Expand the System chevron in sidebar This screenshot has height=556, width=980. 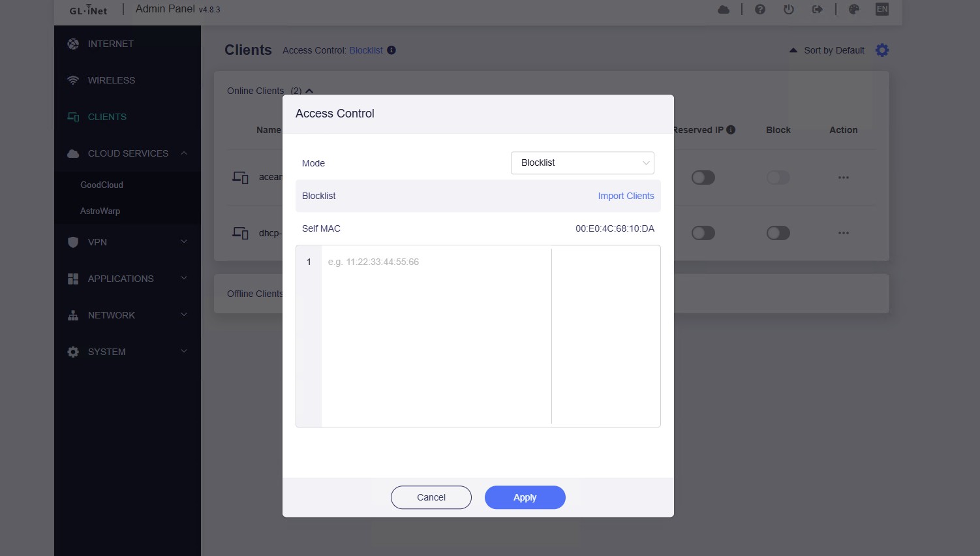click(184, 352)
